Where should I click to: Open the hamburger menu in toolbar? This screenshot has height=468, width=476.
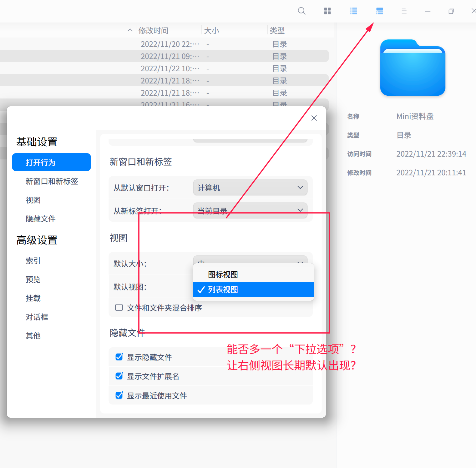click(404, 11)
